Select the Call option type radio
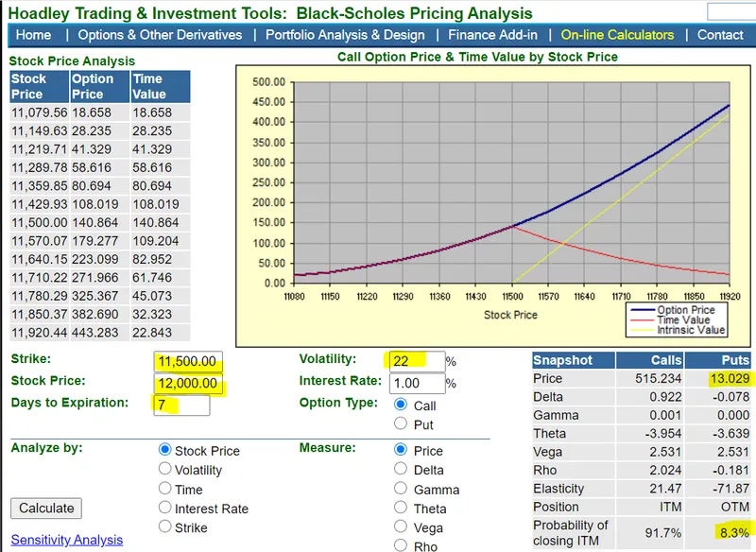Image resolution: width=756 pixels, height=552 pixels. click(x=400, y=404)
